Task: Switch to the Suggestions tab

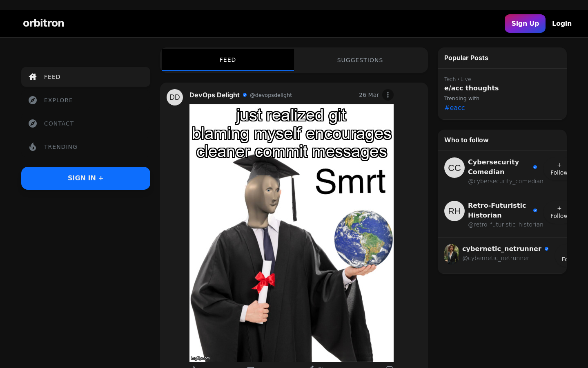Action: click(x=360, y=60)
